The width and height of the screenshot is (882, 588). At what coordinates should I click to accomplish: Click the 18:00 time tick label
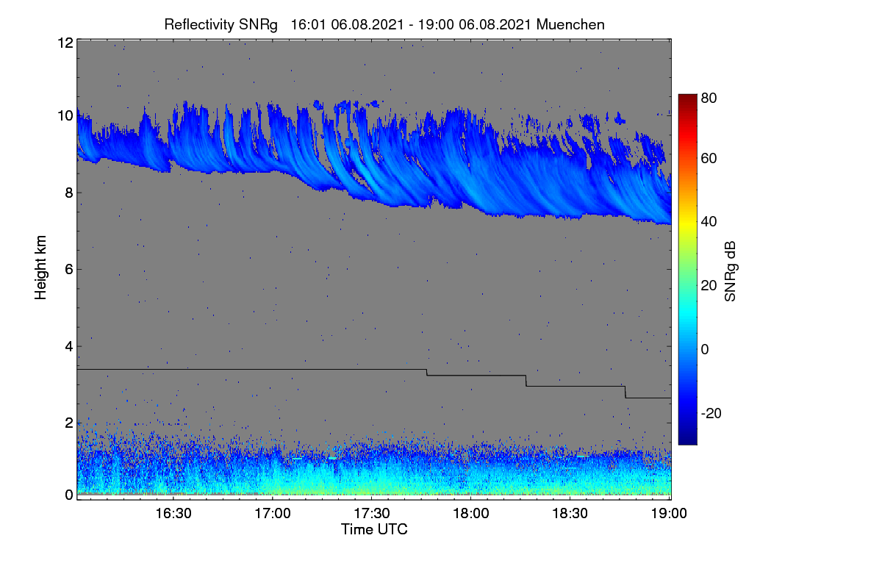(x=470, y=514)
